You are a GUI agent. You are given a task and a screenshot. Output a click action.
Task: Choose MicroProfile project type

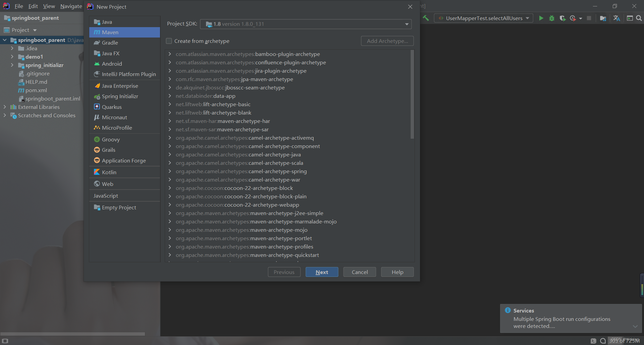pos(124,128)
